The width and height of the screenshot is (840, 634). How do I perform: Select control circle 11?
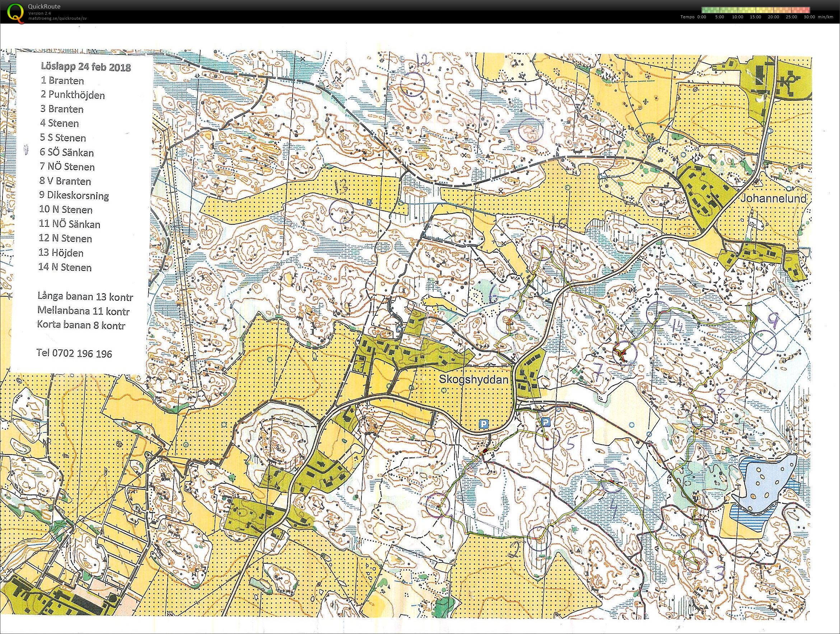coord(531,130)
